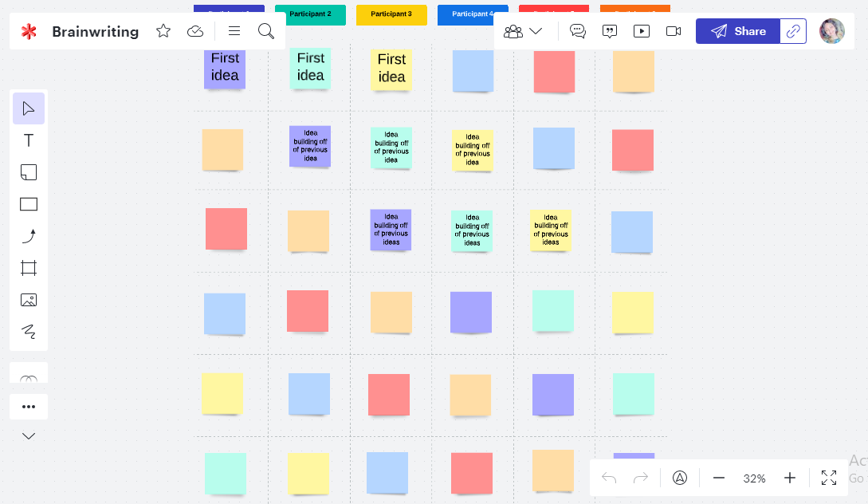Screen dimensions: 868x504
Task: Select the teal 'Idea building off of previous idea' note
Action: (x=391, y=148)
